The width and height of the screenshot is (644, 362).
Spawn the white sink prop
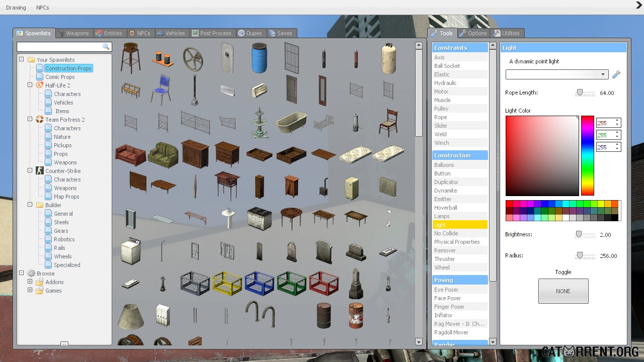tap(227, 219)
